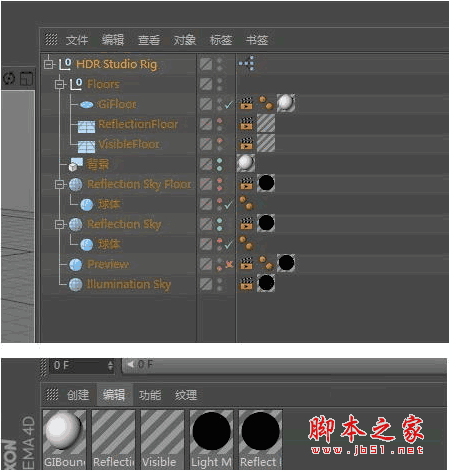The width and height of the screenshot is (452, 471).
Task: Select the Reflection Sky Floor object
Action: click(139, 184)
